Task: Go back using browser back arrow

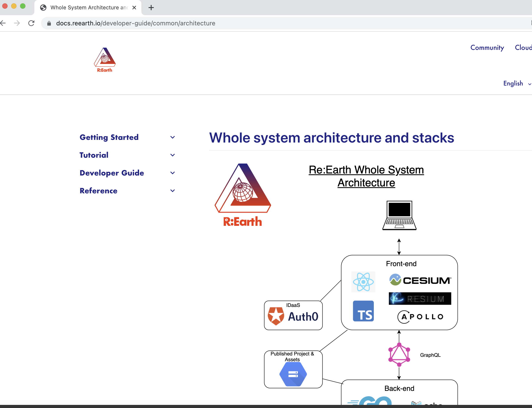Action: pyautogui.click(x=3, y=23)
